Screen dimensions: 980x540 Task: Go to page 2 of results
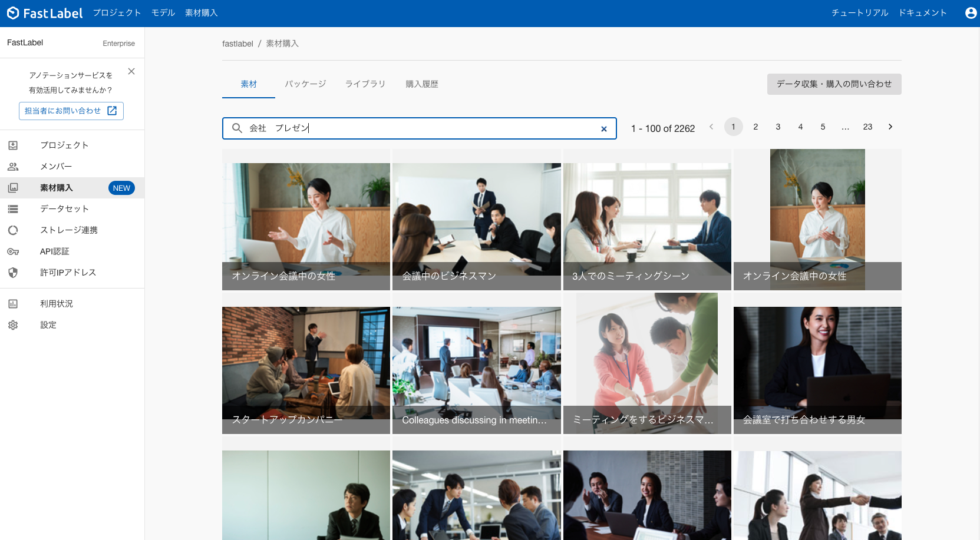(x=755, y=127)
